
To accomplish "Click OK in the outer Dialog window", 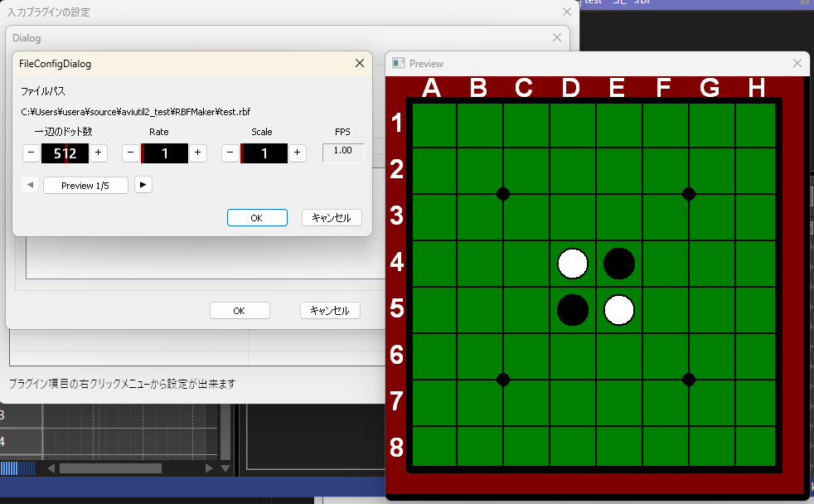I will click(x=240, y=310).
